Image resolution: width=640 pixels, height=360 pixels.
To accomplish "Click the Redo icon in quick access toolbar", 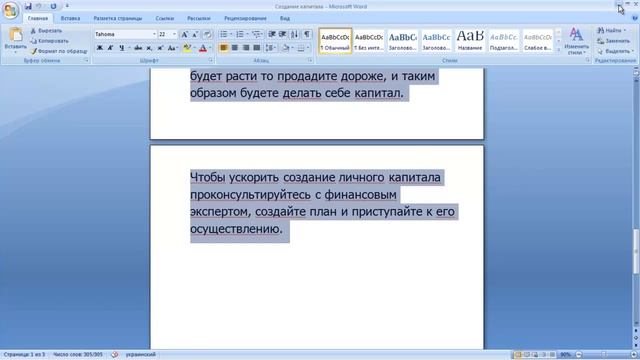I will pyautogui.click(x=53, y=6).
